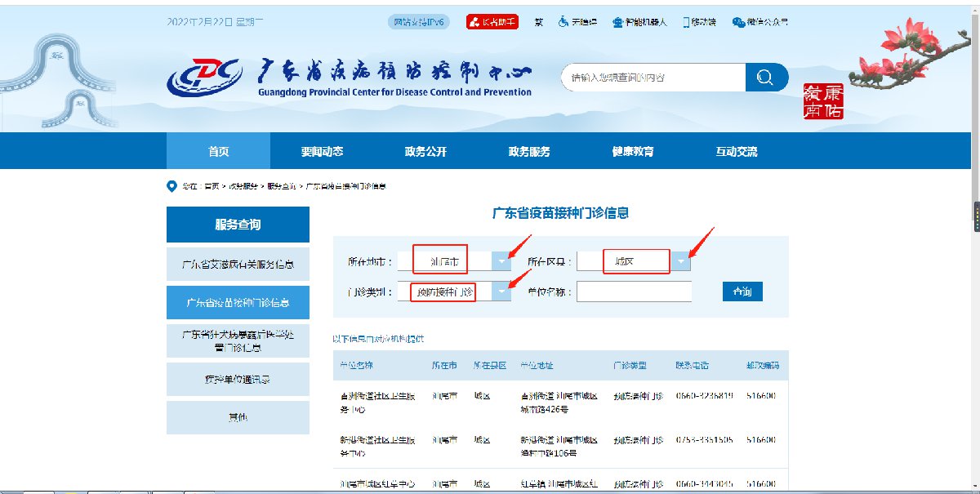This screenshot has height=494, width=980.
Task: Select the rabies exposure clinic info sidebar item
Action: point(238,340)
